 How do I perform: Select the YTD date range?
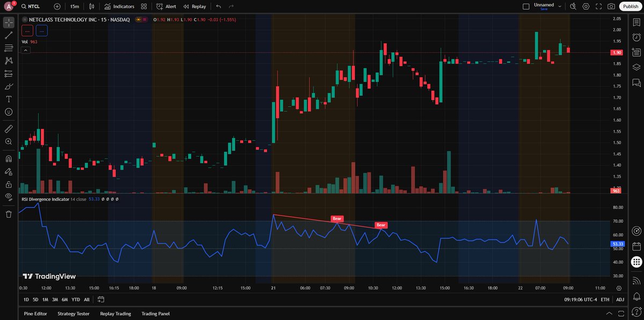tap(76, 299)
